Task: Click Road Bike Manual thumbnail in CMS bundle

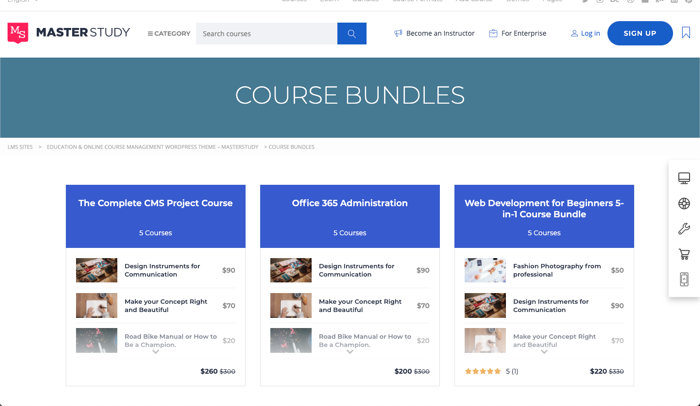Action: coord(96,341)
